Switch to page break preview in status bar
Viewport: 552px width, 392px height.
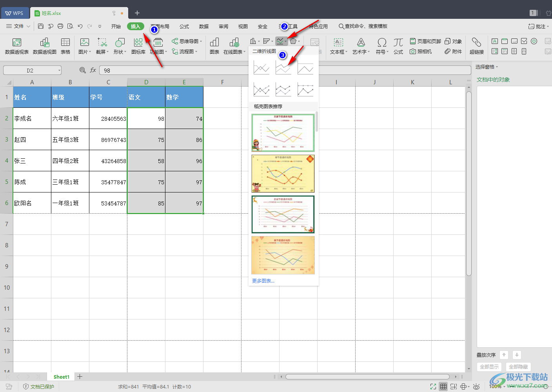[x=454, y=387]
